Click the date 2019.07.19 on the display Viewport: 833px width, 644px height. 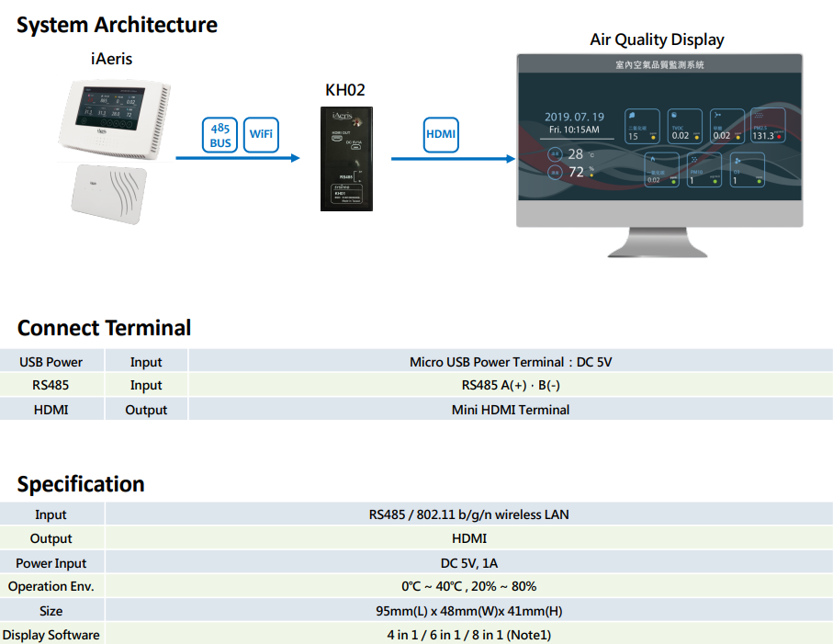(574, 117)
